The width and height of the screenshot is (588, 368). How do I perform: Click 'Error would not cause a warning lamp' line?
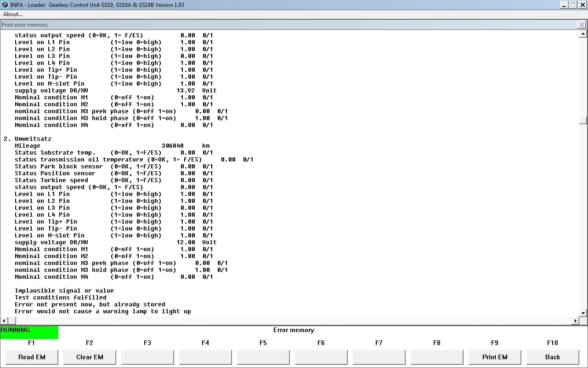click(x=103, y=311)
